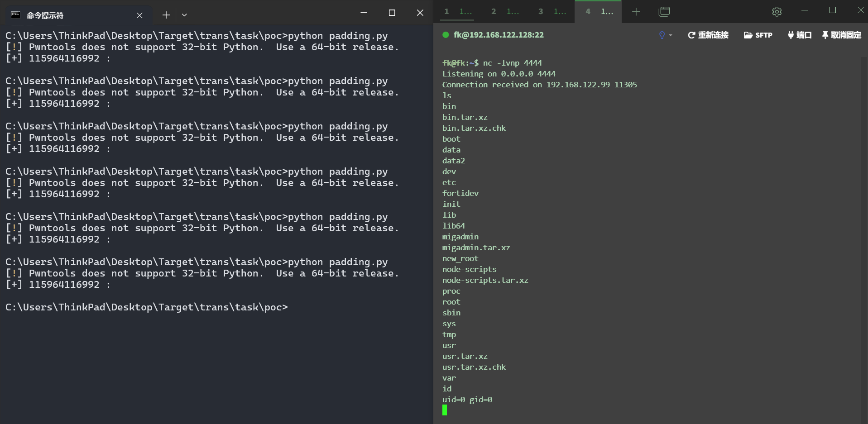Switch to SSH session tab 3
Image resolution: width=868 pixels, height=424 pixels.
(552, 11)
